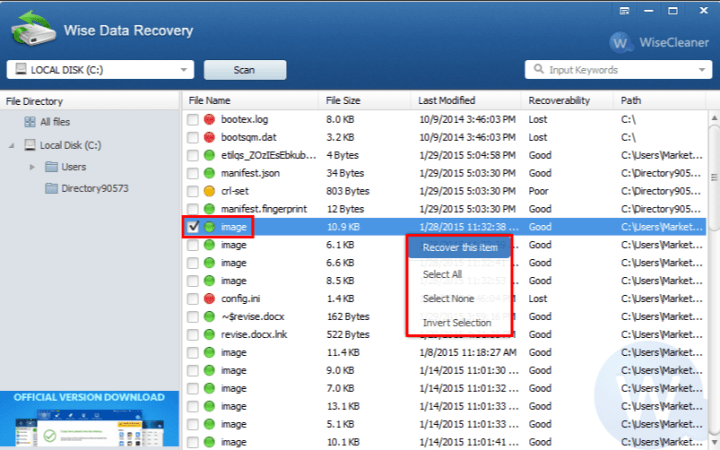Tick the crl-set checkbox

click(x=193, y=191)
